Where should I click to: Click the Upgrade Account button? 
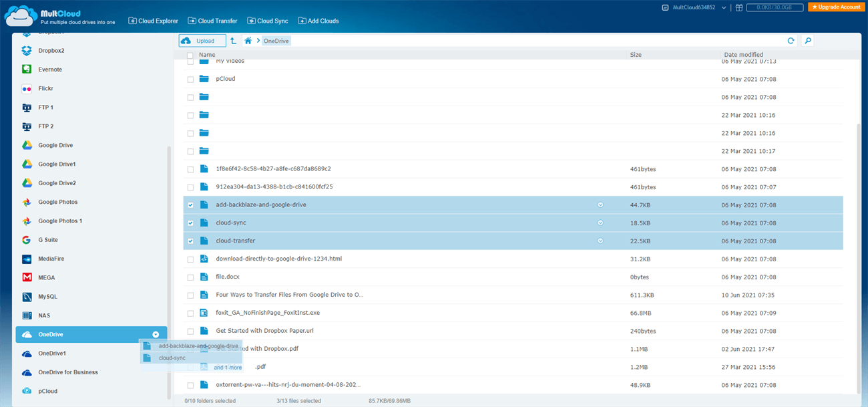pyautogui.click(x=835, y=7)
